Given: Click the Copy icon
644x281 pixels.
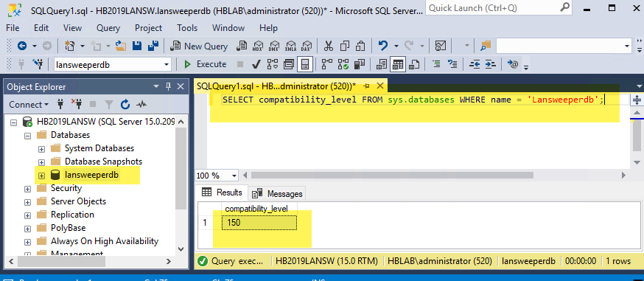Looking at the screenshot, I should point(345,46).
